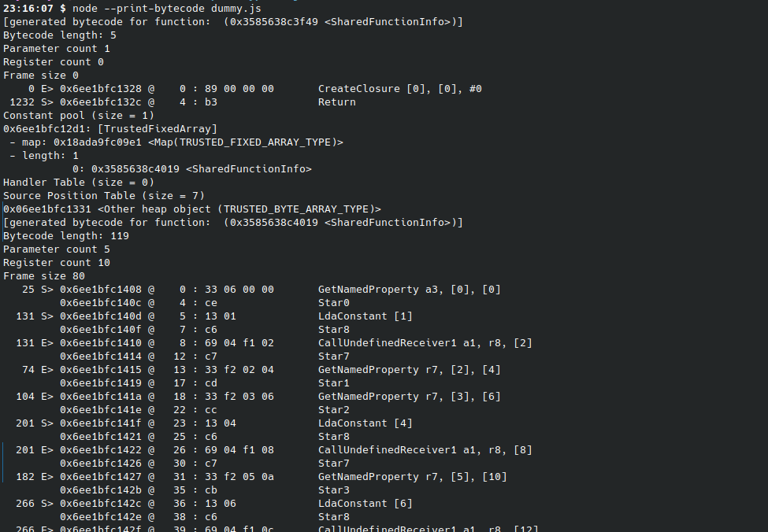The height and width of the screenshot is (532, 768).
Task: Click the command prompt timestamp 23:16:07
Action: point(28,8)
